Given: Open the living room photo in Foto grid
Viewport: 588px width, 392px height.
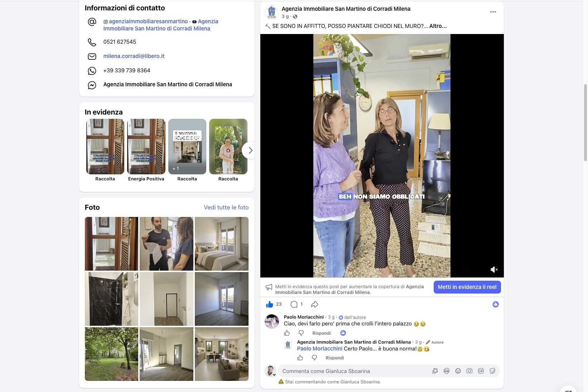Looking at the screenshot, I should pyautogui.click(x=222, y=354).
